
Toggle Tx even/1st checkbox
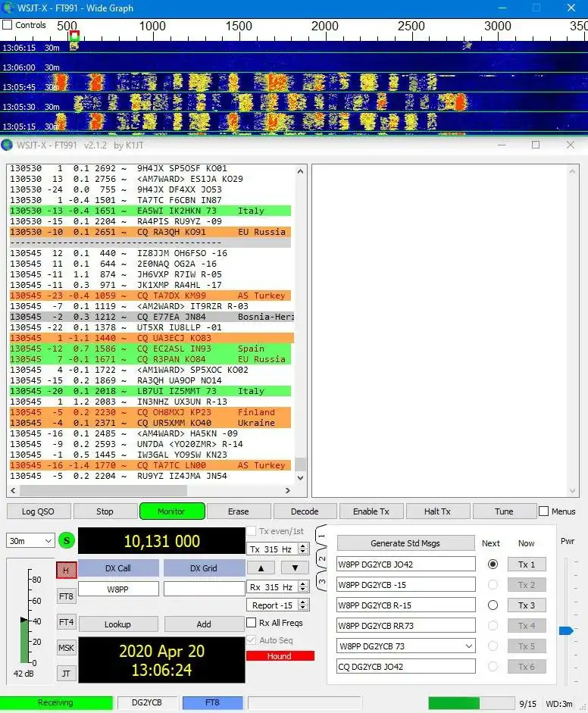click(x=252, y=531)
